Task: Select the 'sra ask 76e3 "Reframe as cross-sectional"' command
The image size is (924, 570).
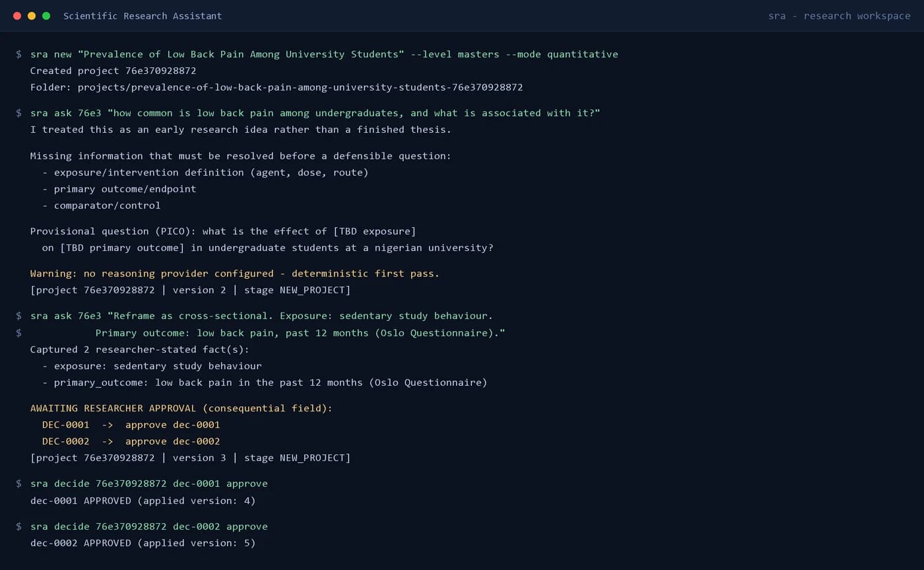Action: point(262,316)
